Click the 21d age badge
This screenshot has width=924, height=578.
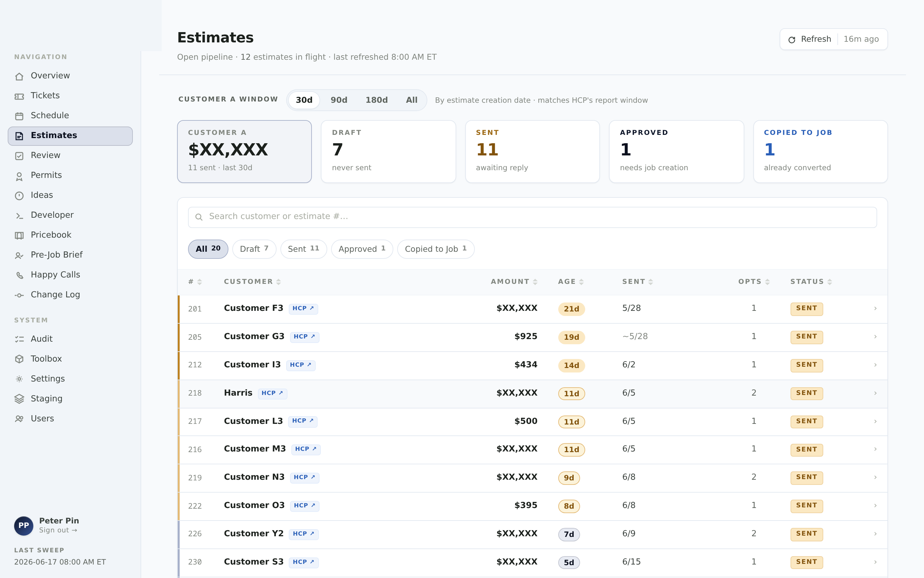click(571, 309)
